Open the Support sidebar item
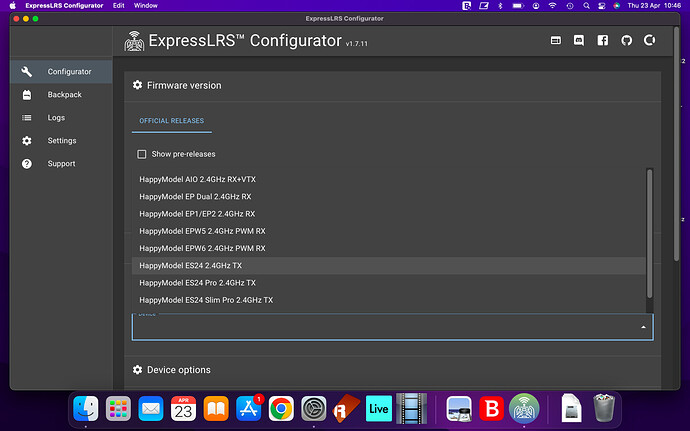Image resolution: width=690 pixels, height=431 pixels. click(x=61, y=164)
